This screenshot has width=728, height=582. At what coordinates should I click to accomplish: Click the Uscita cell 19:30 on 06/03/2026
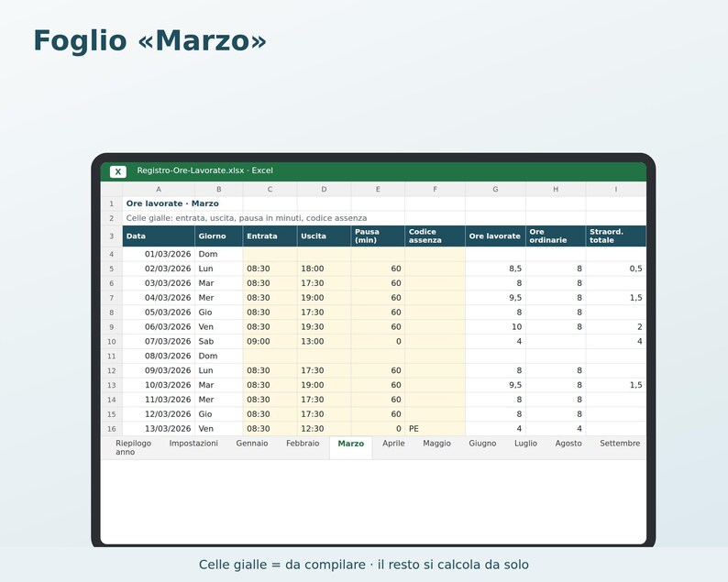(x=324, y=326)
